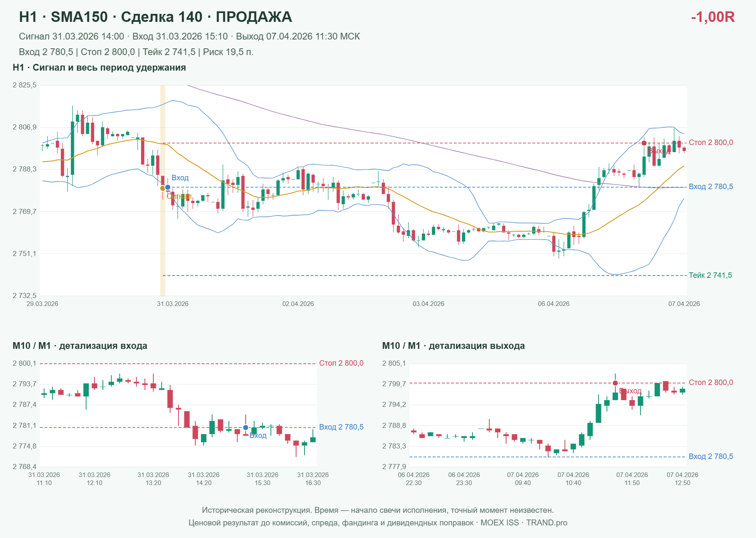
Task: Click the 31.03.2026 date on the H1 axis
Action: click(x=173, y=304)
